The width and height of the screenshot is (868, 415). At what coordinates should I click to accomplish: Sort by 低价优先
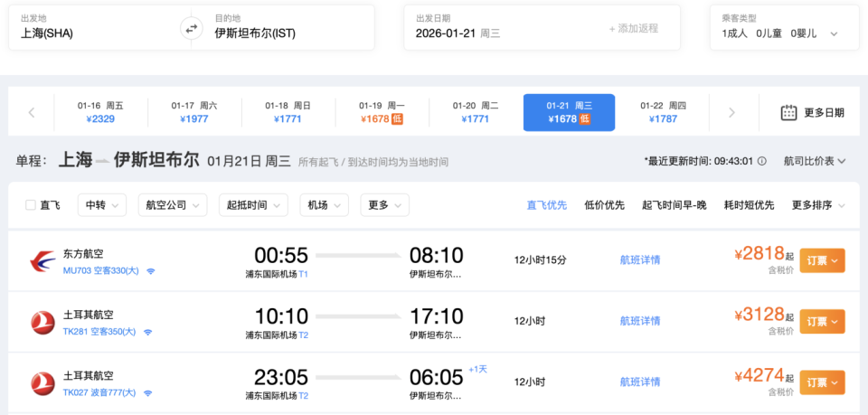coord(605,205)
